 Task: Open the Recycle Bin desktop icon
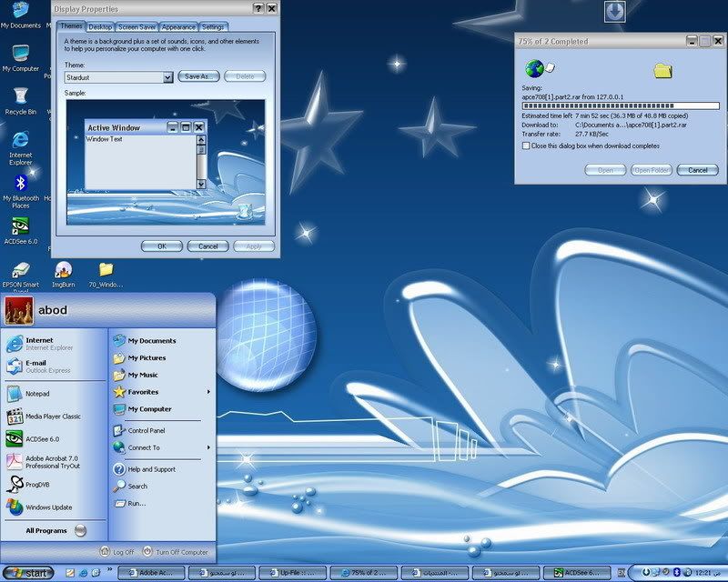tap(20, 101)
